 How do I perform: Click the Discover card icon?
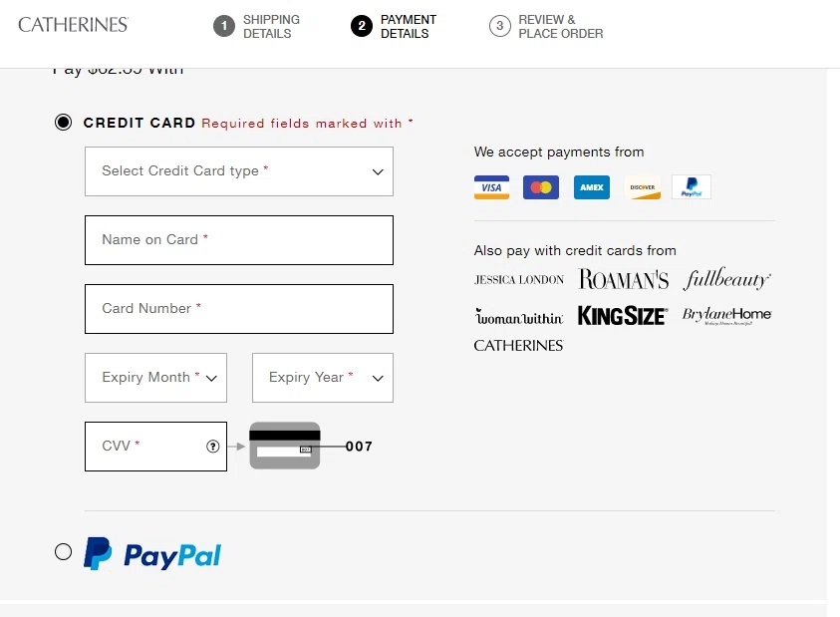pyautogui.click(x=643, y=187)
